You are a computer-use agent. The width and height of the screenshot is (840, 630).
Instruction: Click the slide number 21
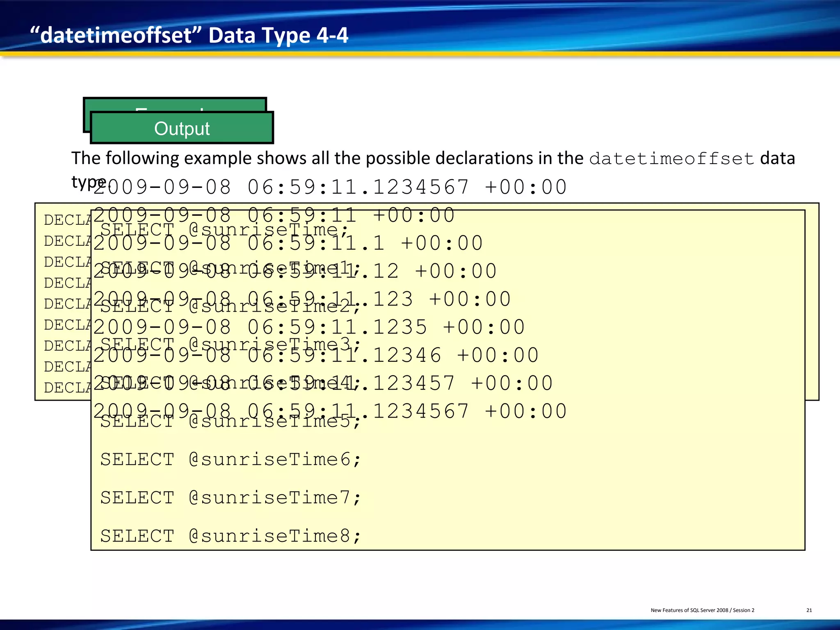pos(809,610)
